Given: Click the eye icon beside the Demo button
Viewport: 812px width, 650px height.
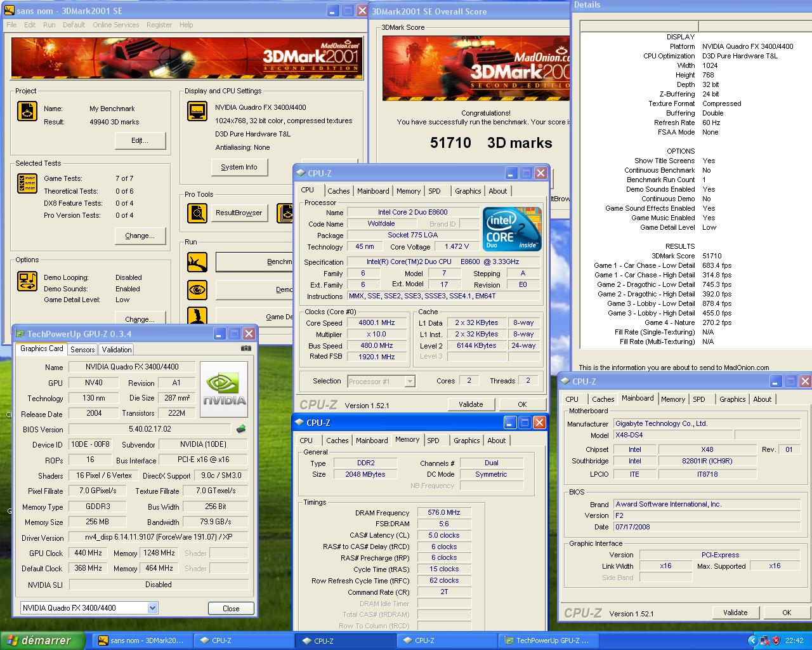Looking at the screenshot, I should tap(197, 289).
